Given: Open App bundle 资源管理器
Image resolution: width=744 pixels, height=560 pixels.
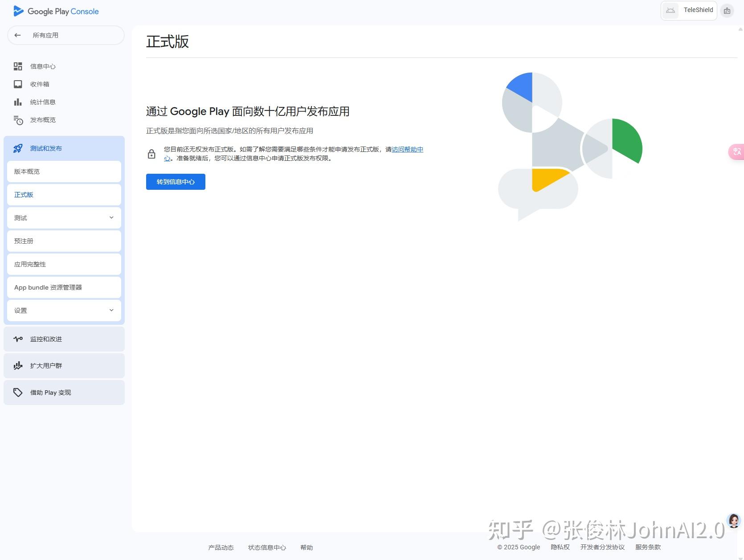Looking at the screenshot, I should [x=64, y=287].
